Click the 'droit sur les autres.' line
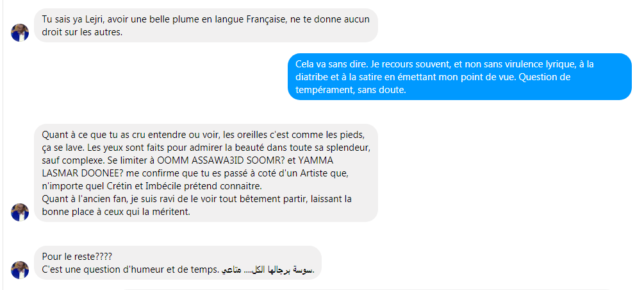Viewport: 644px width, 290px height. click(82, 33)
